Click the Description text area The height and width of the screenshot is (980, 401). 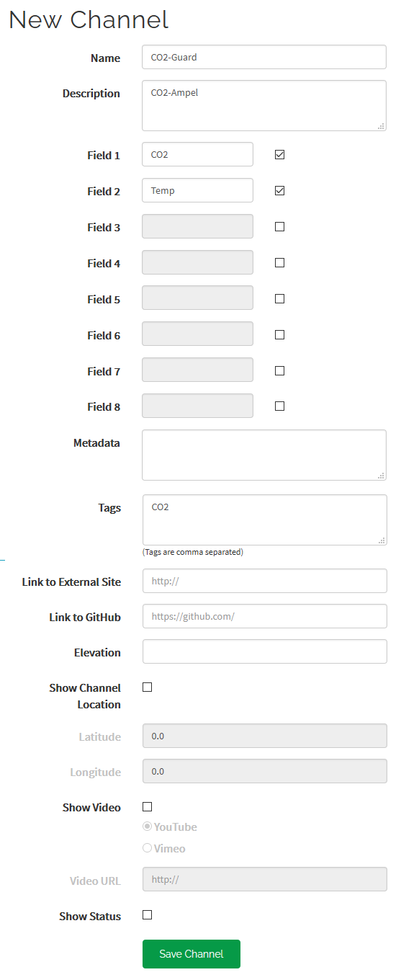[x=264, y=106]
